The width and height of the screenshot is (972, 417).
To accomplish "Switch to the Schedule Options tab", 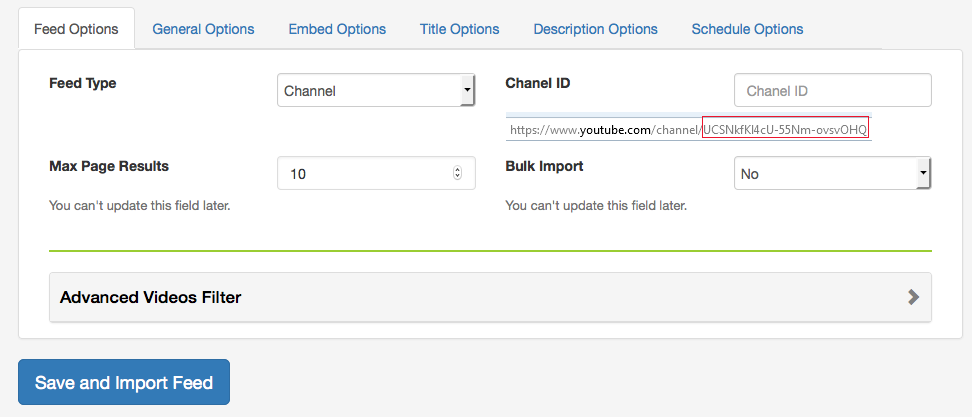I will click(x=748, y=29).
